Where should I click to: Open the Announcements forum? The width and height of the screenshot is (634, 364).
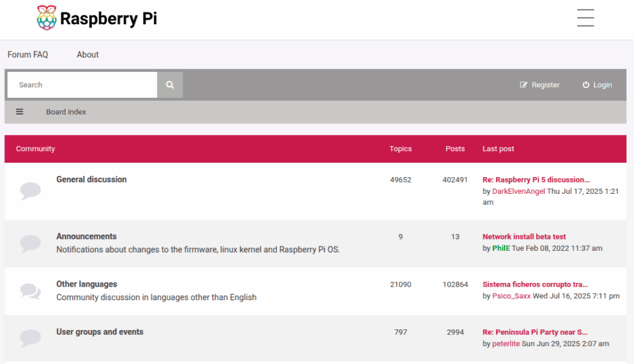(x=86, y=236)
